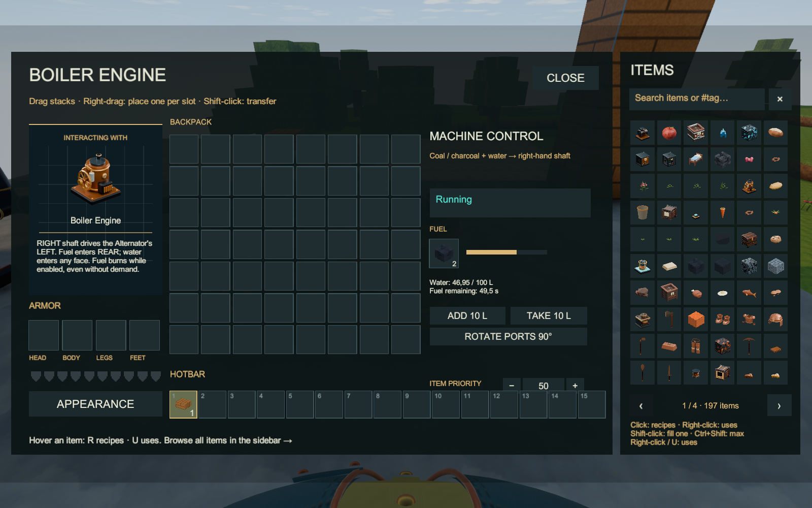Pick the pink flower plant item
The height and width of the screenshot is (508, 812).
(642, 186)
